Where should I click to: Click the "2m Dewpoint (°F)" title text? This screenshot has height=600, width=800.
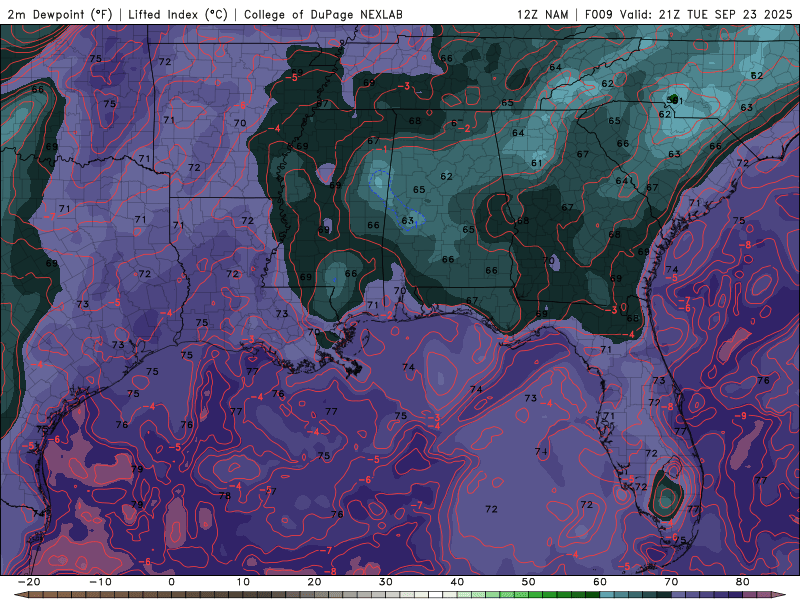pyautogui.click(x=60, y=14)
